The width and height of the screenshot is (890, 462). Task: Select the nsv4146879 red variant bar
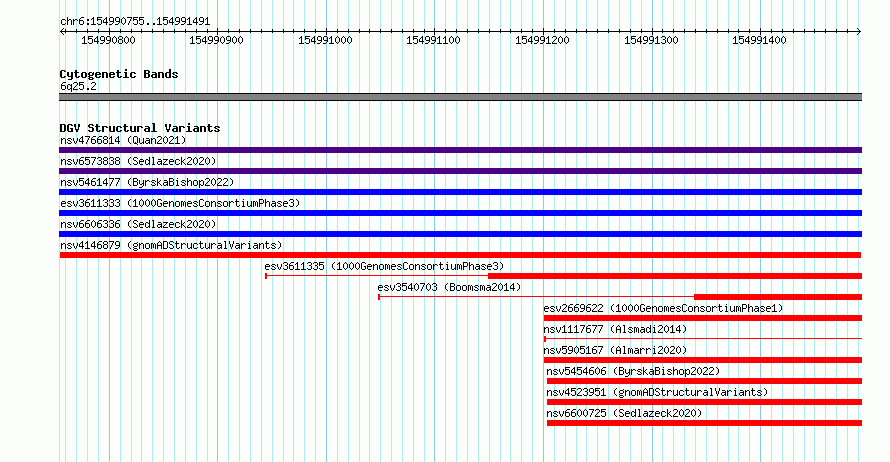tap(460, 255)
